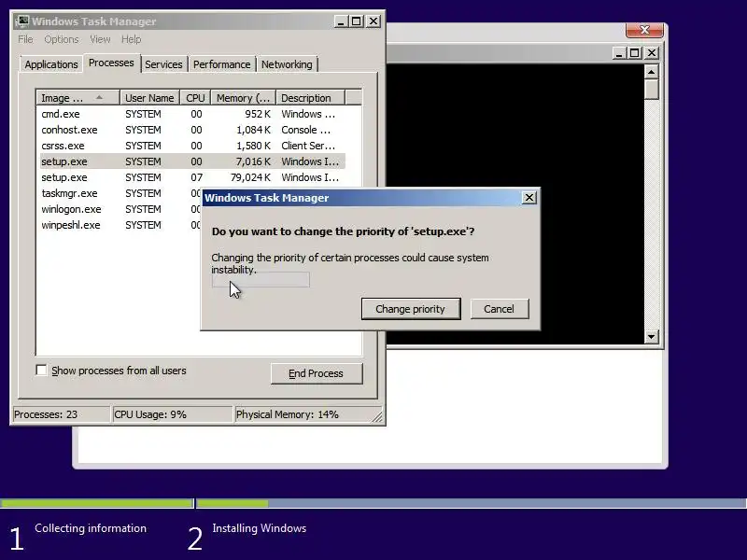Switch to the Performance tab
Viewport: 747px width, 560px height.
click(221, 64)
